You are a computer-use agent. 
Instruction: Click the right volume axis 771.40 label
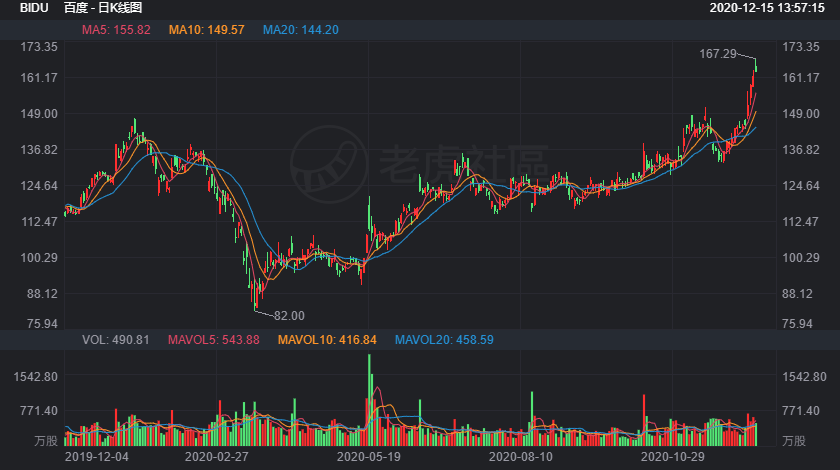point(801,411)
